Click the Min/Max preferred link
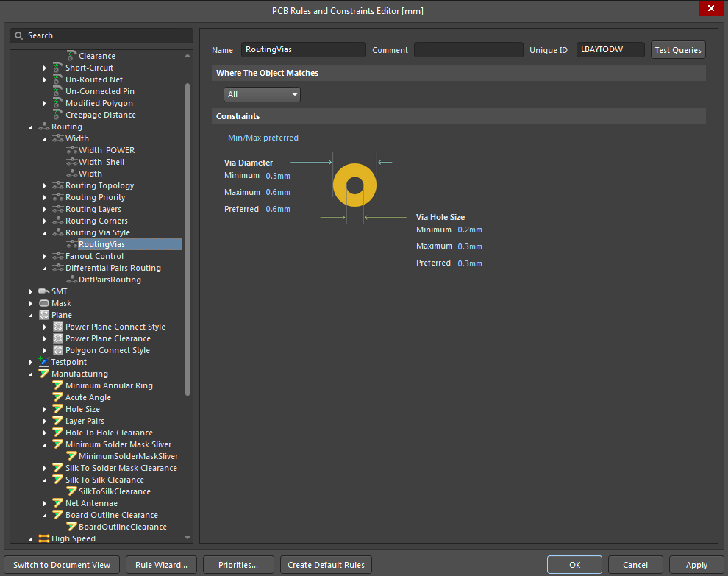 262,138
